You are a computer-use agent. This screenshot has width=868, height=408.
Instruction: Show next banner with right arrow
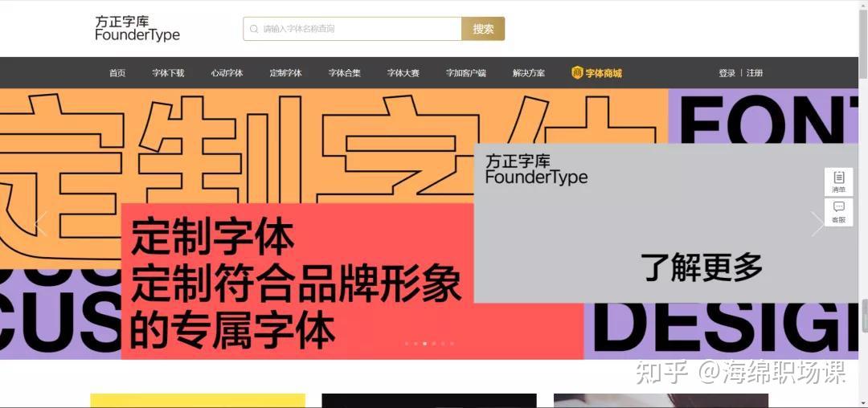pos(817,224)
